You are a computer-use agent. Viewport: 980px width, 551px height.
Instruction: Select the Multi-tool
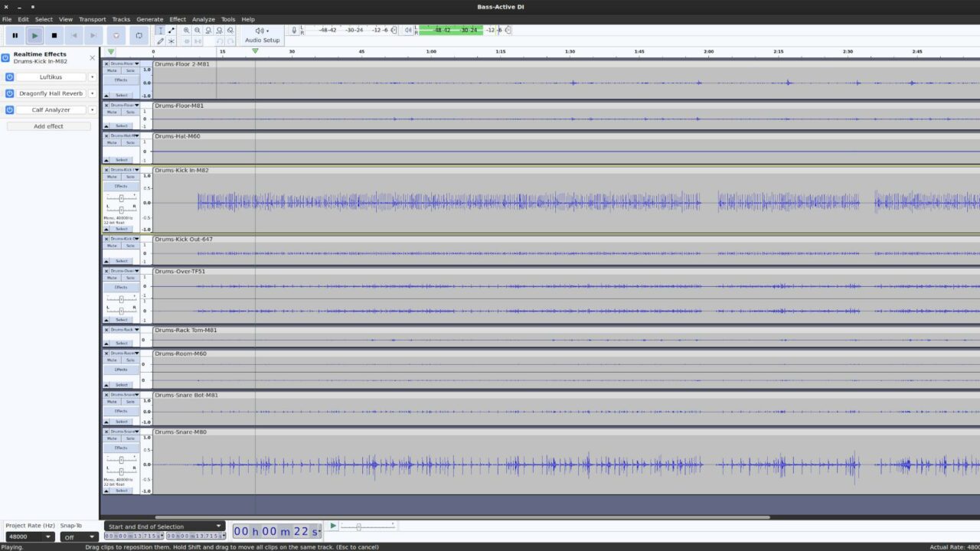pyautogui.click(x=171, y=40)
